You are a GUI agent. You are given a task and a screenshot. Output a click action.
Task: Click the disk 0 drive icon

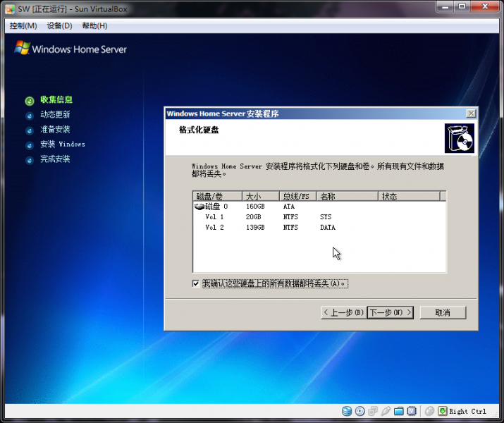199,207
